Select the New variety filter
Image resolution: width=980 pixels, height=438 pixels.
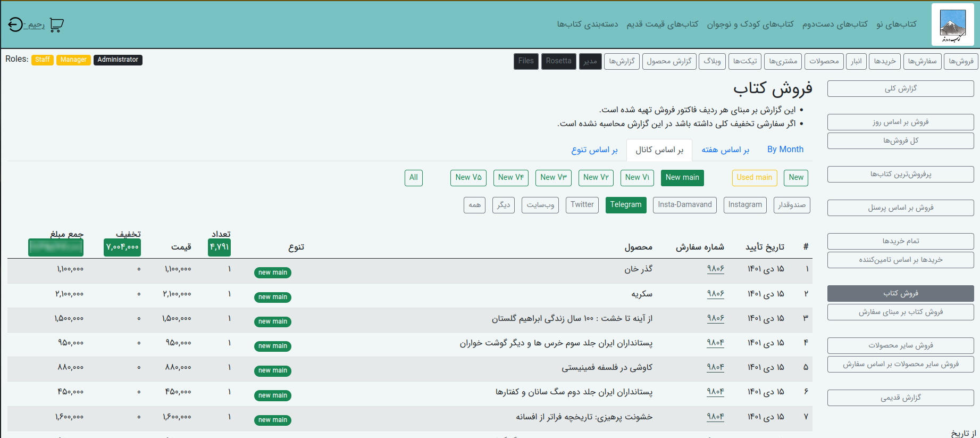click(796, 178)
